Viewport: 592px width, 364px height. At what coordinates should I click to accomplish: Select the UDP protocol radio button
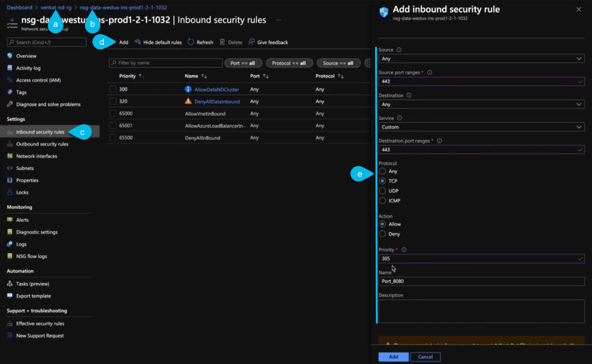(x=382, y=191)
